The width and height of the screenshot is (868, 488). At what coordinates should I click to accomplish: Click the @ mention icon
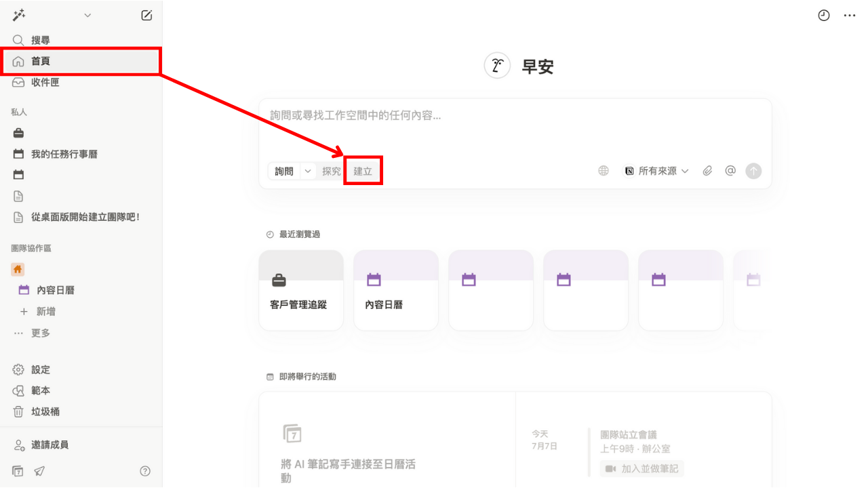click(x=730, y=171)
